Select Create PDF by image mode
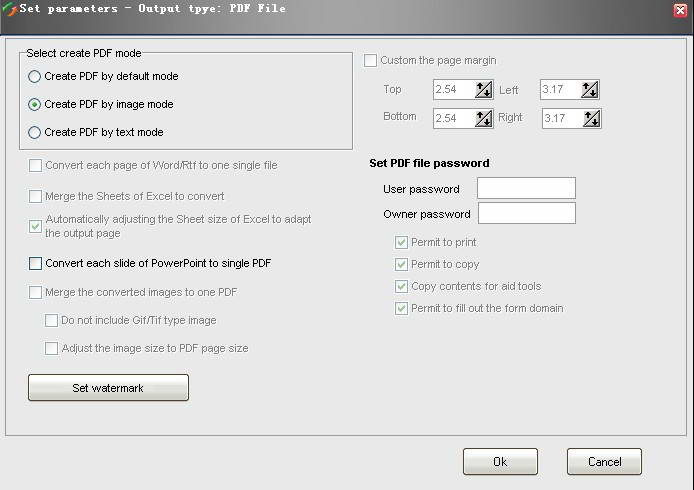 35,104
